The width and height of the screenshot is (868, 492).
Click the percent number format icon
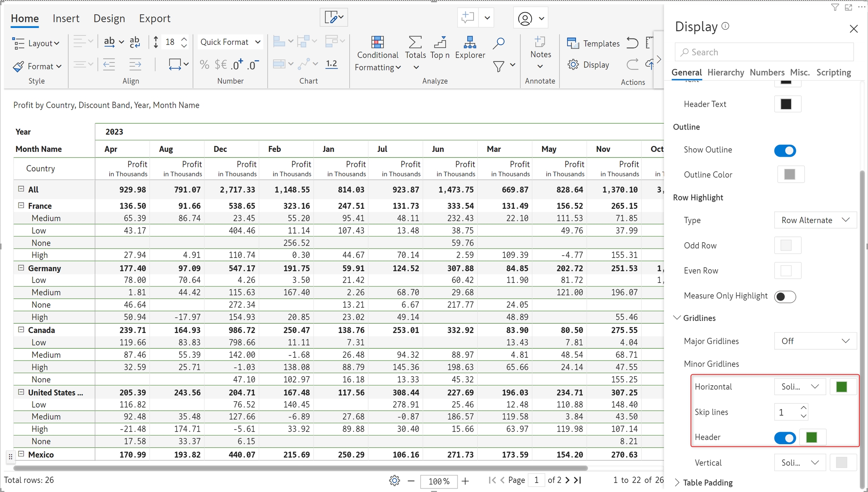coord(204,65)
